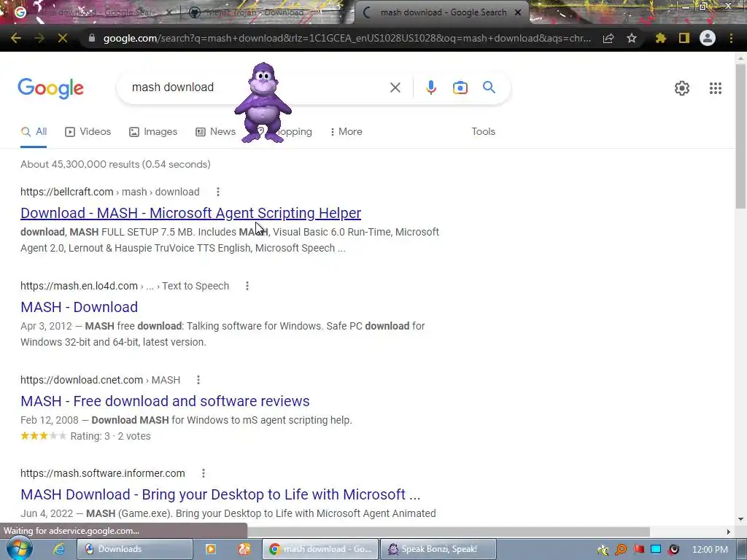Screen dimensions: 747x560
Task: Open the Chrome side panel icon
Action: coord(684,38)
